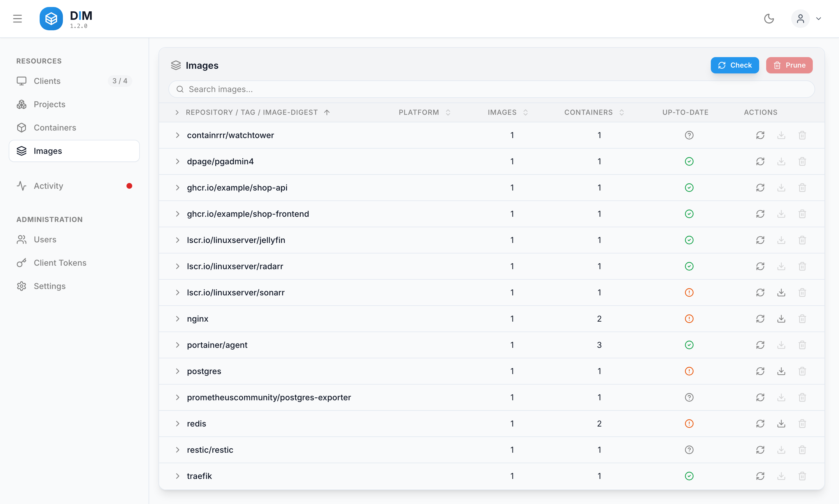Select Images in the sidebar
This screenshot has width=839, height=504.
(x=74, y=151)
